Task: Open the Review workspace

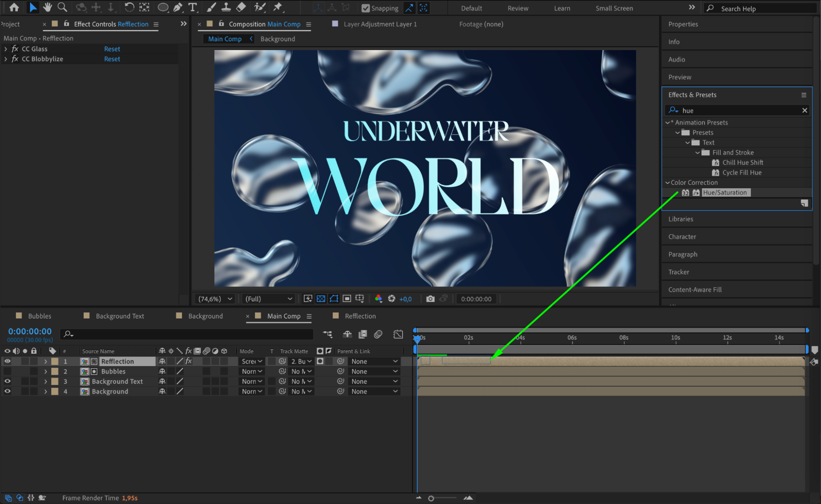Action: pos(517,8)
